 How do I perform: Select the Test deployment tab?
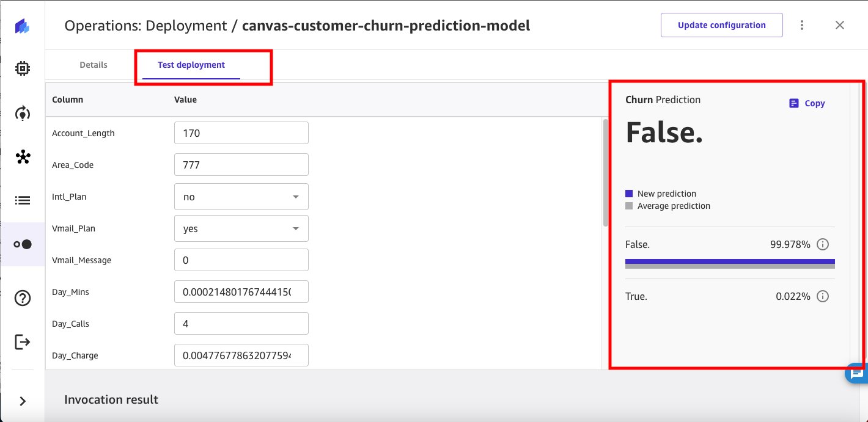(191, 65)
